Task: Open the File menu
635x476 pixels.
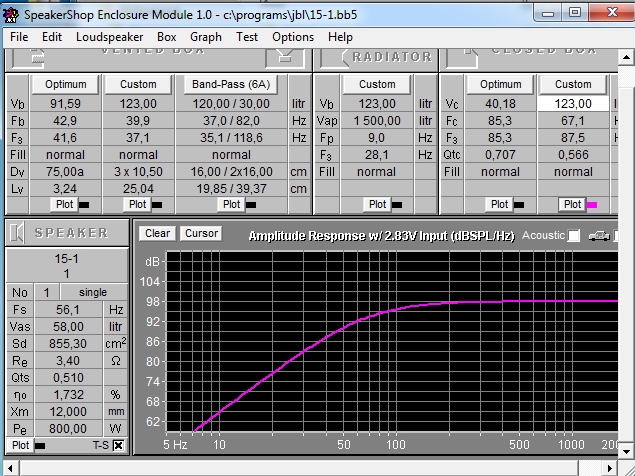Action: [x=19, y=37]
